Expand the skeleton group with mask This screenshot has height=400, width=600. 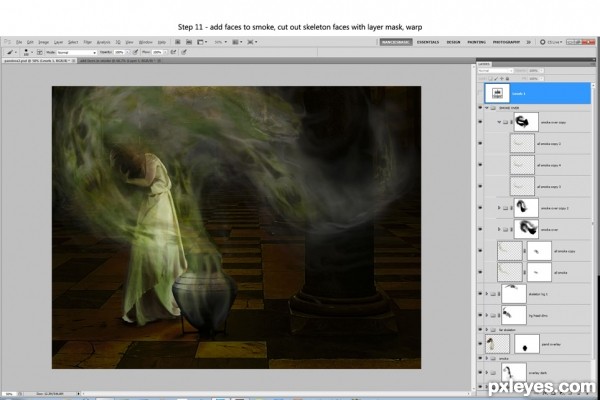coord(487,294)
